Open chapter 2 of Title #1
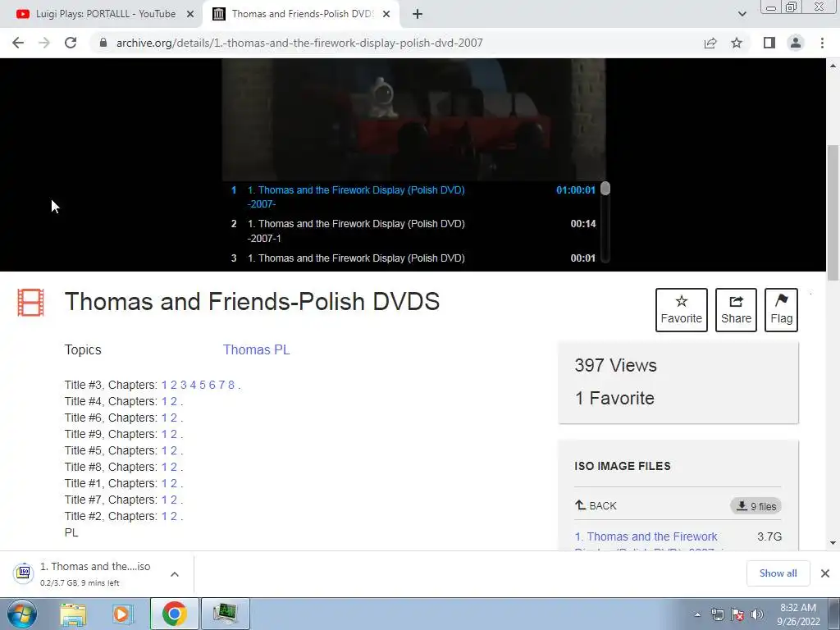The height and width of the screenshot is (630, 840). (174, 484)
